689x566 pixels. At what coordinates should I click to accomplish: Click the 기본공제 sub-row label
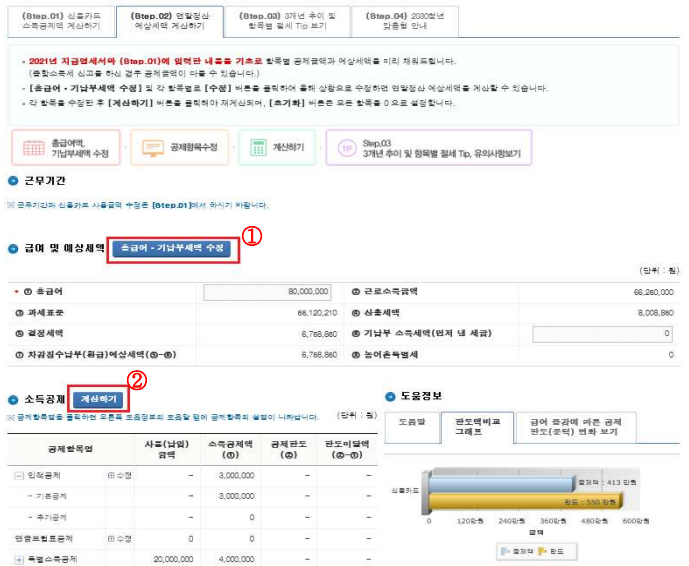51,496
